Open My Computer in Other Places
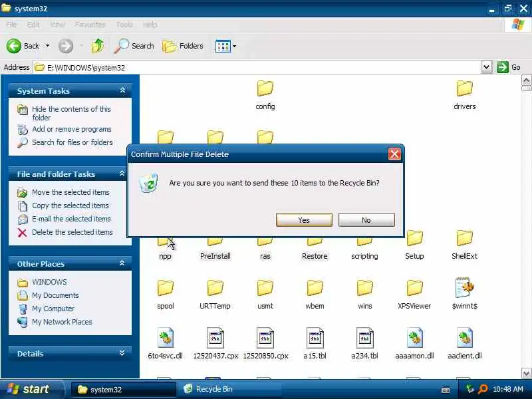This screenshot has height=399, width=532. coord(53,309)
